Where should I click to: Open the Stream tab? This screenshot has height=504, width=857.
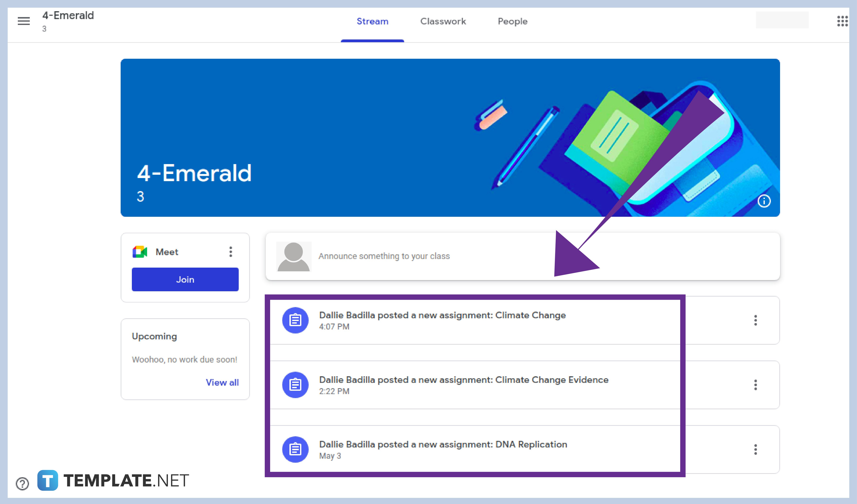click(373, 21)
